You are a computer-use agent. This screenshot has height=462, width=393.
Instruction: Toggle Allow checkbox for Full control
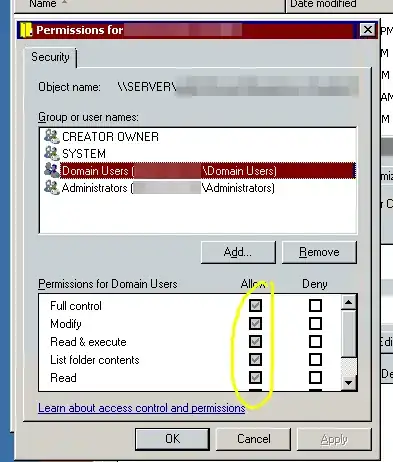[255, 305]
